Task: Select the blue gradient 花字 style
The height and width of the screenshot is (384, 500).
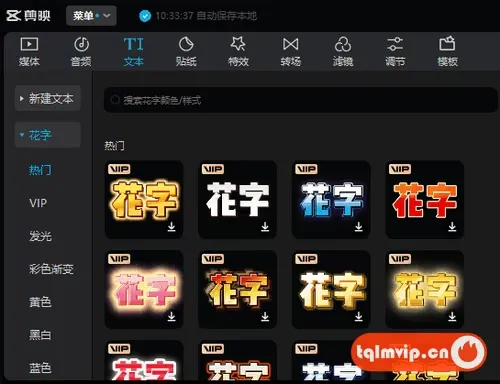Action: click(331, 199)
